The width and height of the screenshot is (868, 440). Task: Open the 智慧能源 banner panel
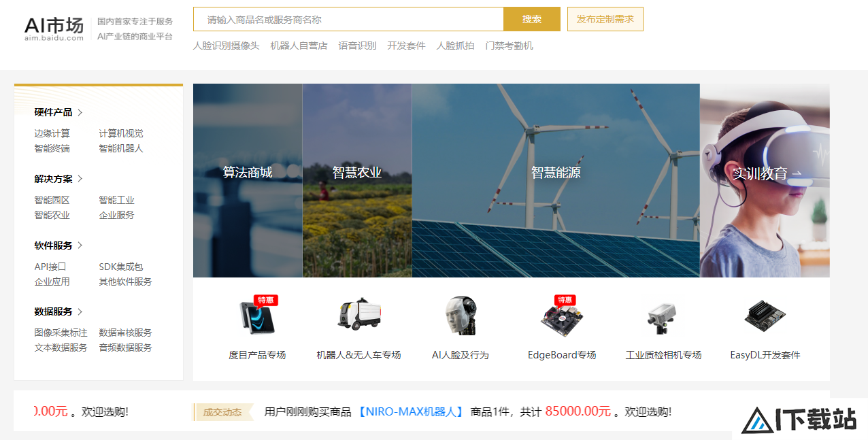(556, 180)
